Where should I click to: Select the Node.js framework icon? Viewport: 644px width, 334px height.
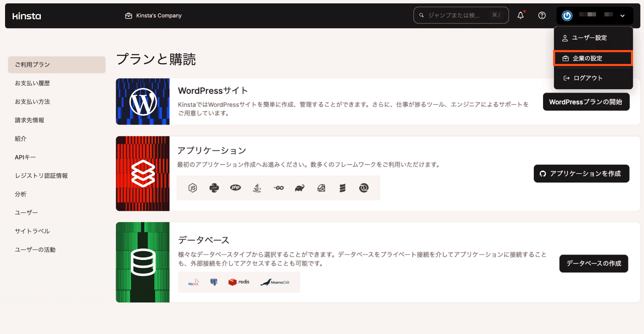pyautogui.click(x=193, y=188)
